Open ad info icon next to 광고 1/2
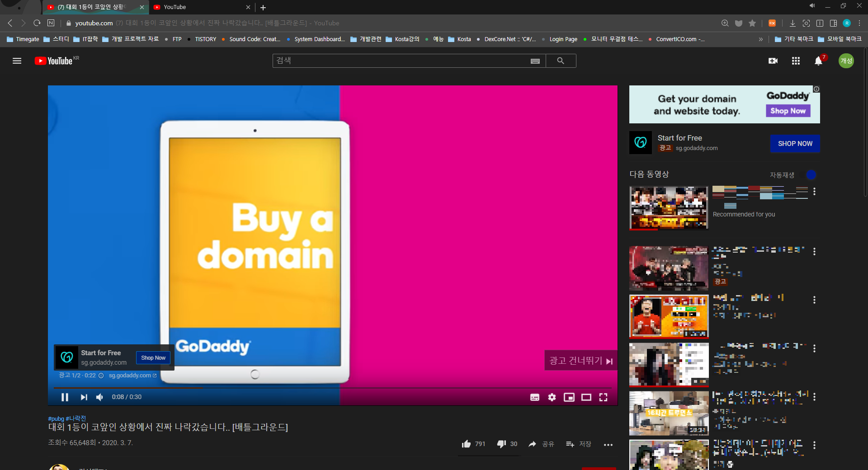The width and height of the screenshot is (868, 470). coord(101,376)
